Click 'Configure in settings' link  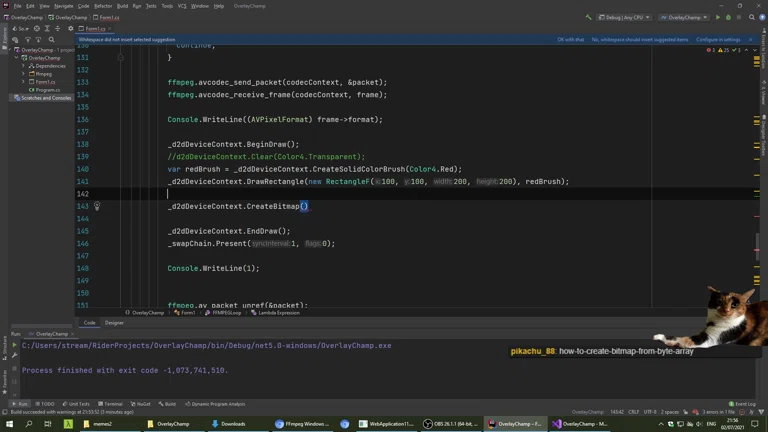[x=718, y=40]
